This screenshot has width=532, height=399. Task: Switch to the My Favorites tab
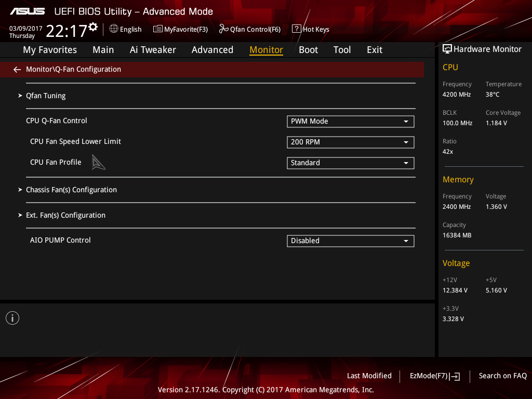pos(50,50)
